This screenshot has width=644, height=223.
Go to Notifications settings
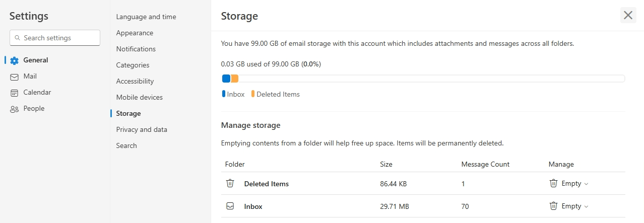[136, 49]
